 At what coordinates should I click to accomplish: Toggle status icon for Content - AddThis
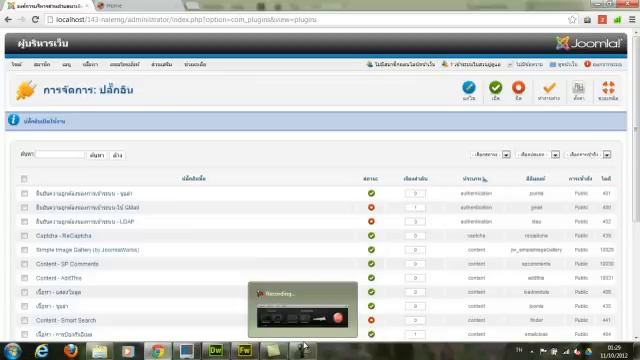coord(371,278)
